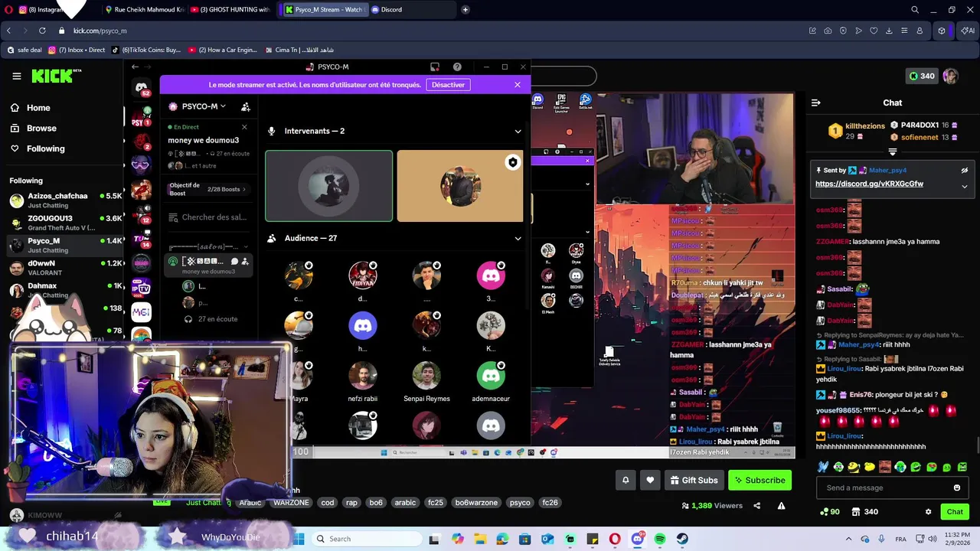The height and width of the screenshot is (551, 980).
Task: Open Opera snapshot camera icon
Action: (828, 31)
